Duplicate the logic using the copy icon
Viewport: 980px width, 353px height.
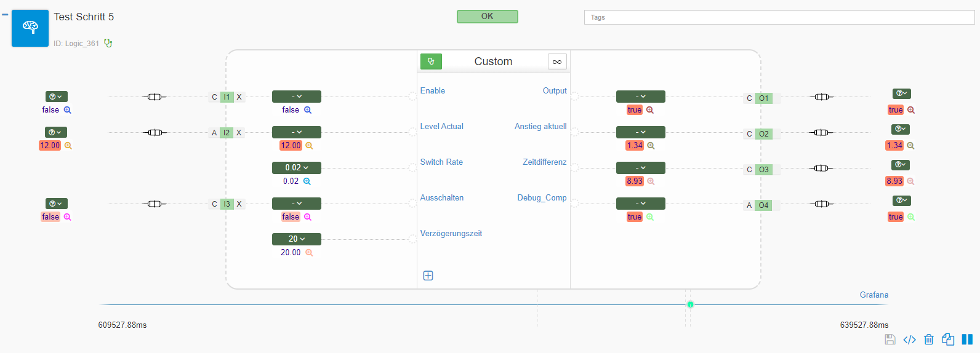(948, 339)
